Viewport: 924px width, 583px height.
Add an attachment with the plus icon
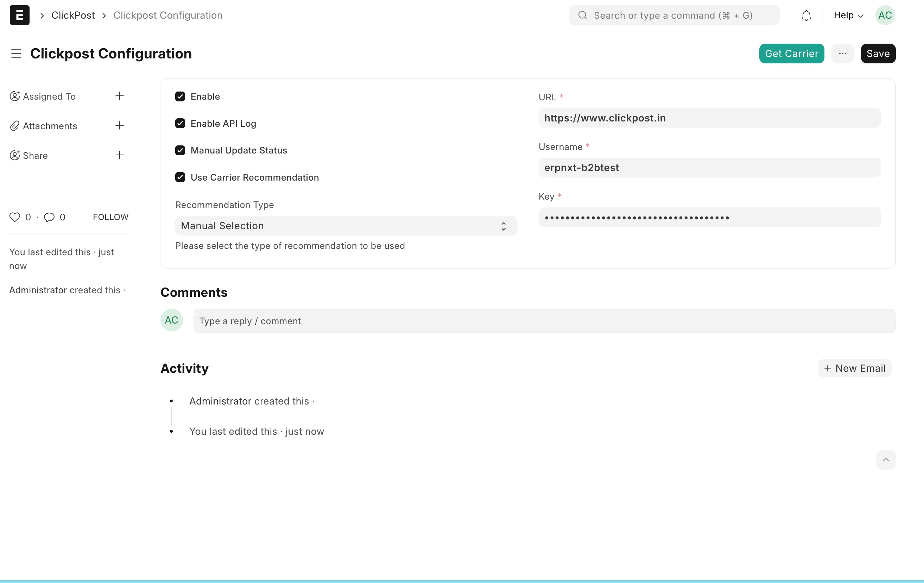click(120, 125)
